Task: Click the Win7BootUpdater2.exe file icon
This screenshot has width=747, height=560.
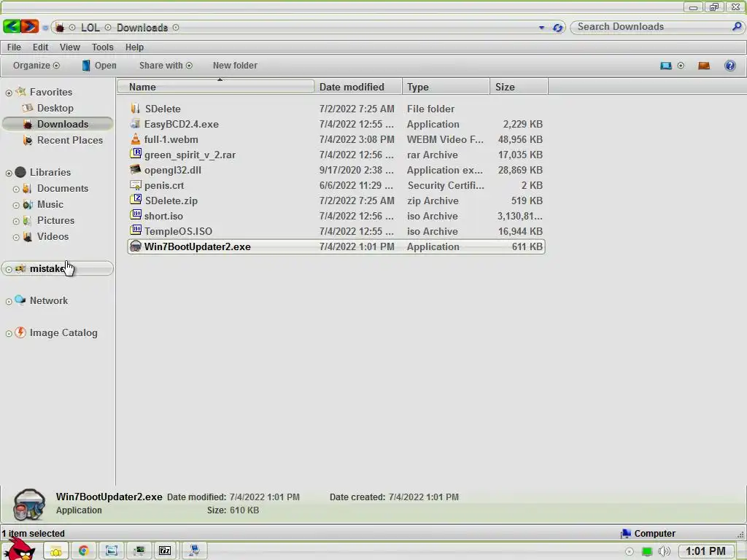Action: (136, 246)
